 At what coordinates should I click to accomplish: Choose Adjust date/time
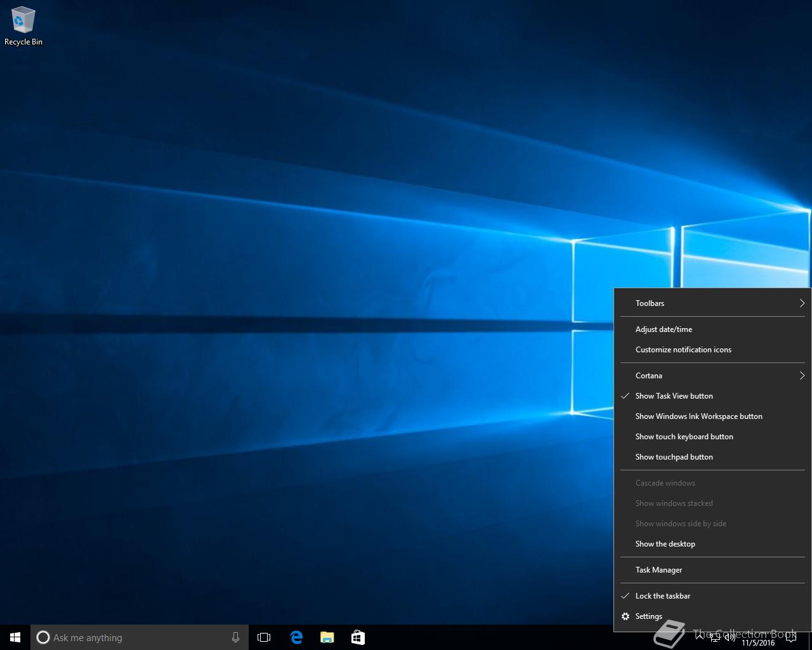[x=712, y=329]
